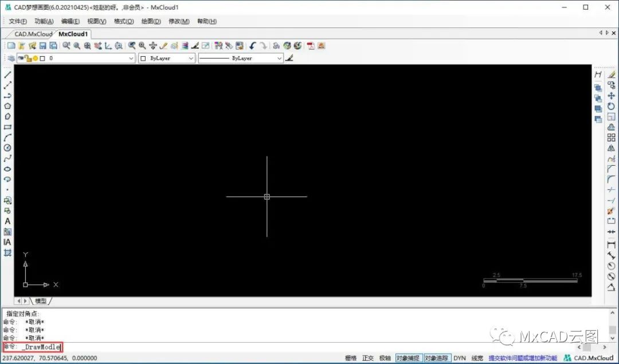Click the layer 0 color swatch square
Viewport: 619px width, 364px height.
click(42, 58)
